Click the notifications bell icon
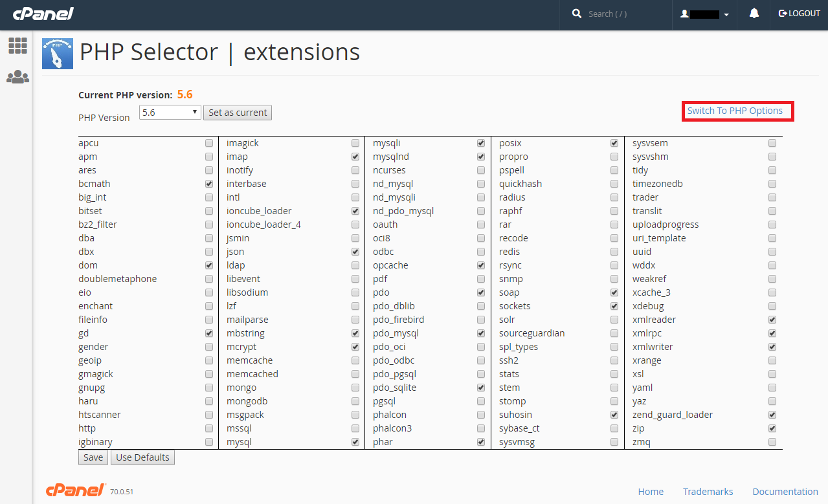The image size is (828, 504). [754, 14]
